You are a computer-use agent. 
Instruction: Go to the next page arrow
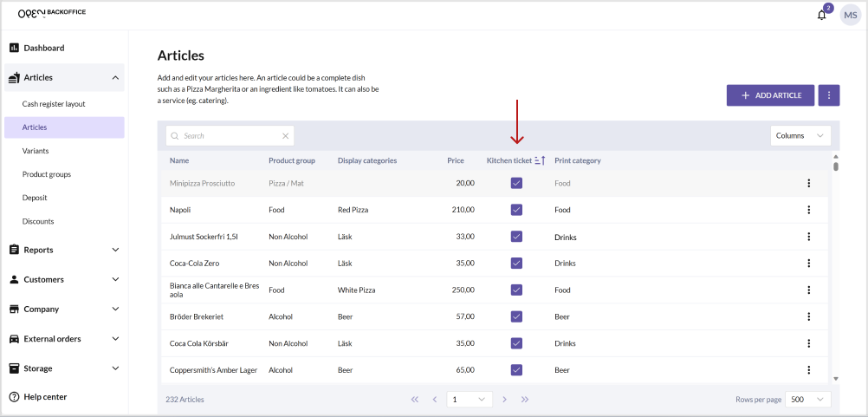coord(504,400)
